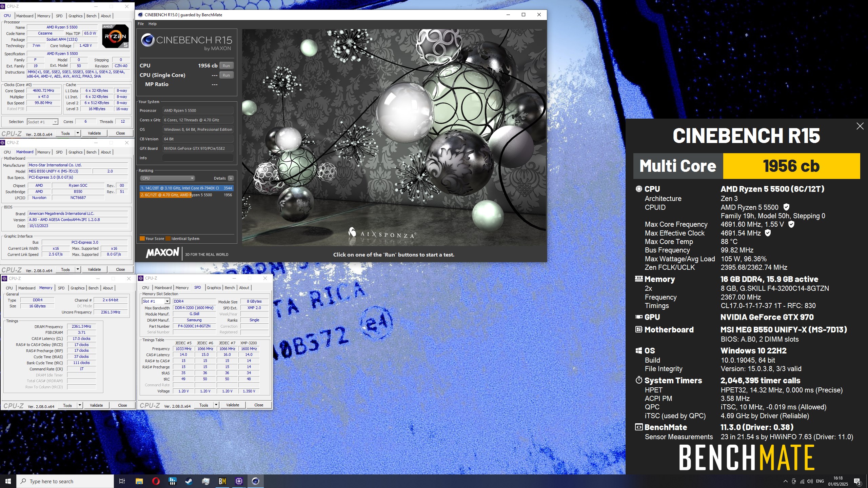
Task: Switch to Mainboard tab in CPU-Z SPD window
Action: (x=163, y=288)
